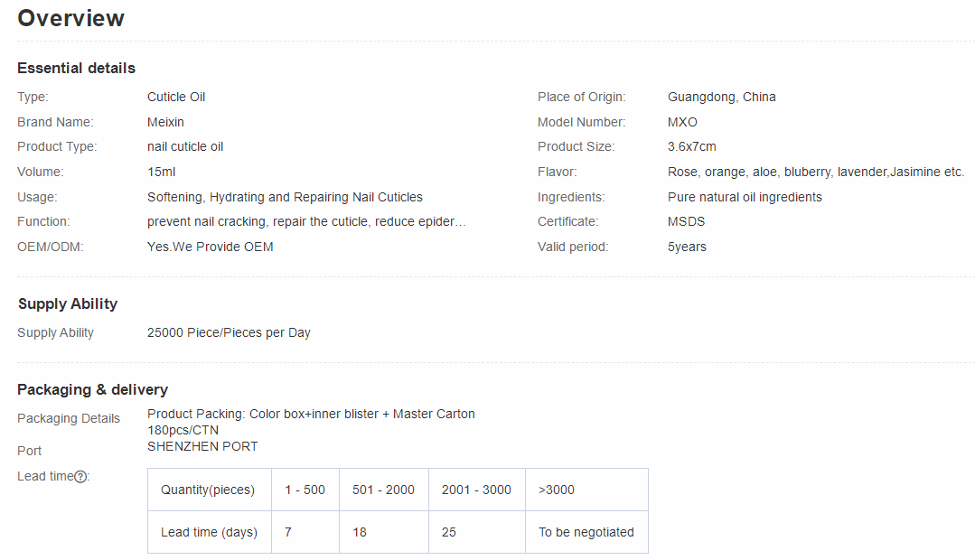Click the 2001 - 3000 quantity table cell
This screenshot has height=560, width=975.
click(476, 490)
